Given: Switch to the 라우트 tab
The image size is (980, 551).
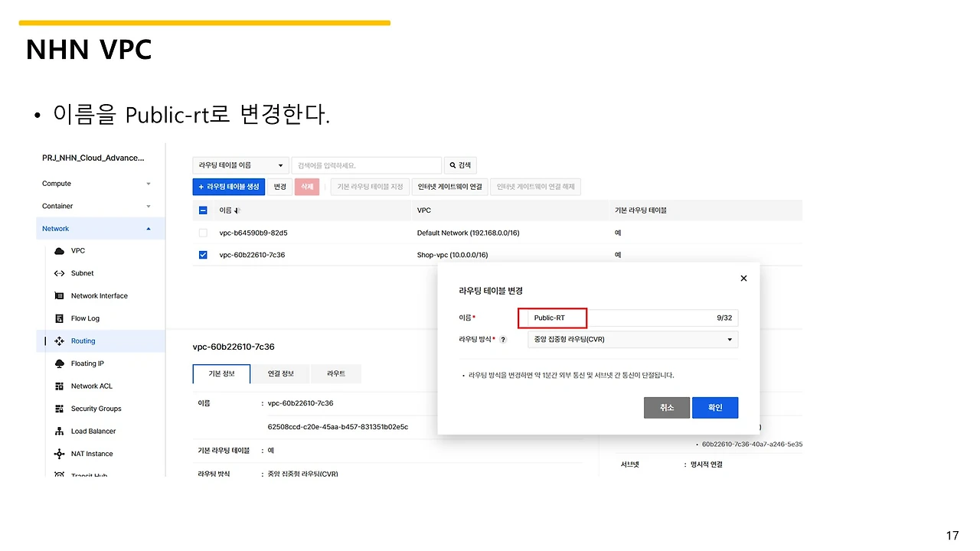Looking at the screenshot, I should click(336, 373).
